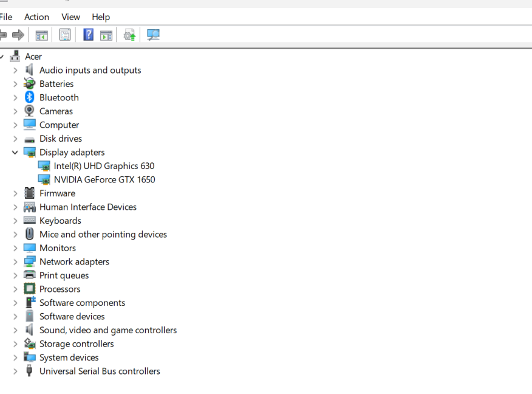Select the Mice and other pointing devices label
The height and width of the screenshot is (394, 532).
pyautogui.click(x=103, y=234)
